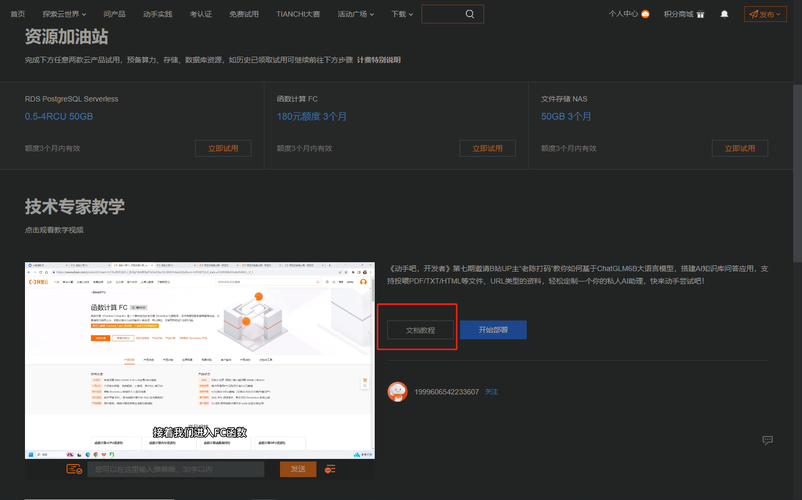Toggle the danmaku display icon left of input
The image size is (802, 500).
click(x=74, y=469)
